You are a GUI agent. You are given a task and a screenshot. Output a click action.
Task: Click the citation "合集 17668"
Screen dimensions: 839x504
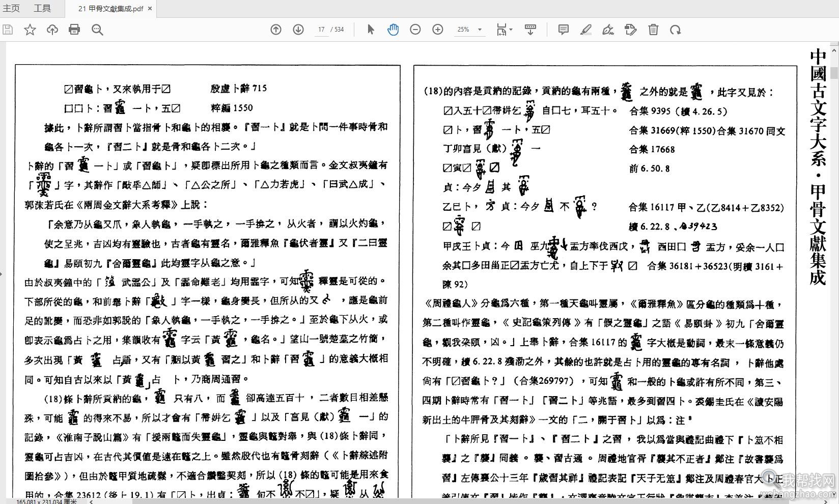pos(652,149)
